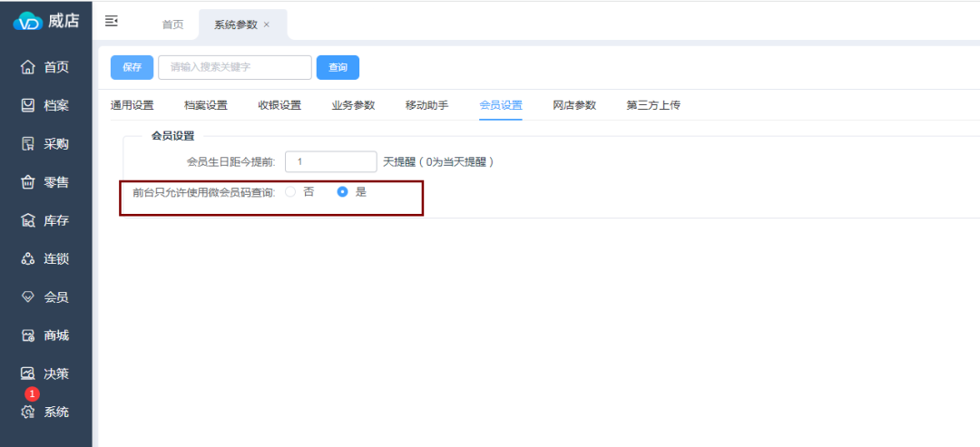Switch to the 网店参数 tab
This screenshot has height=447, width=980.
[x=574, y=105]
